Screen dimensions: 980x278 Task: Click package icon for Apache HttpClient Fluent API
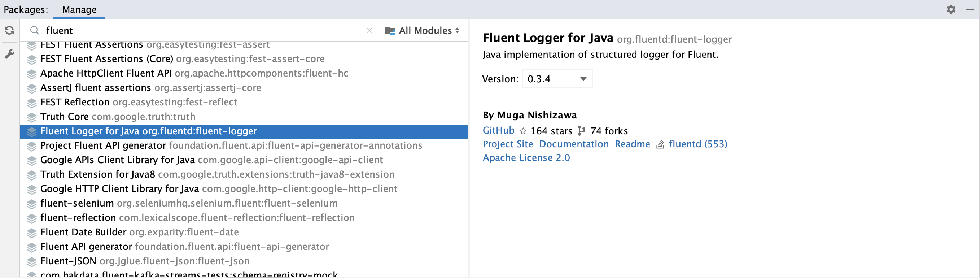pyautogui.click(x=32, y=74)
